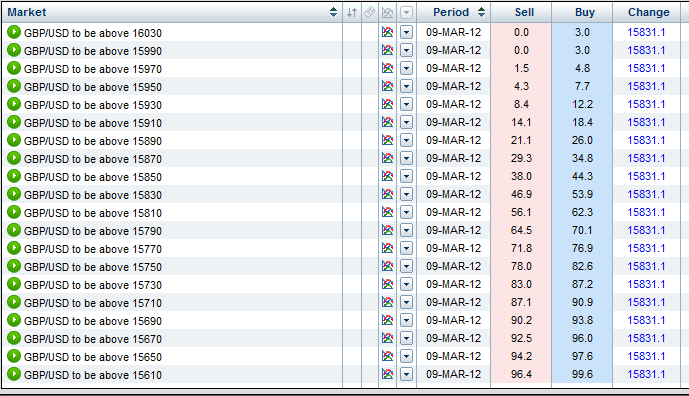The height and width of the screenshot is (396, 689).
Task: Click Period 09-MAR-12 for above 15690
Action: [x=453, y=320]
